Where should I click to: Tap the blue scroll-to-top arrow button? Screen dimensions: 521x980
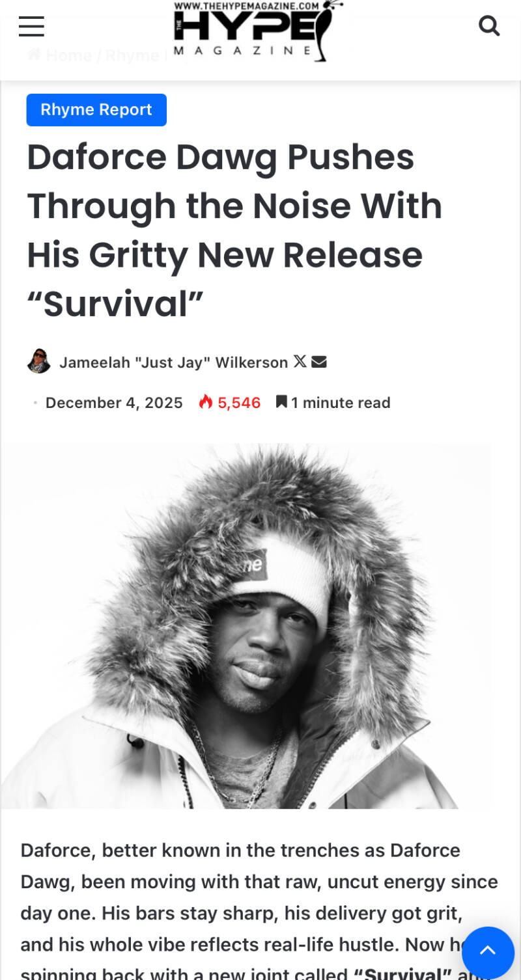click(488, 953)
